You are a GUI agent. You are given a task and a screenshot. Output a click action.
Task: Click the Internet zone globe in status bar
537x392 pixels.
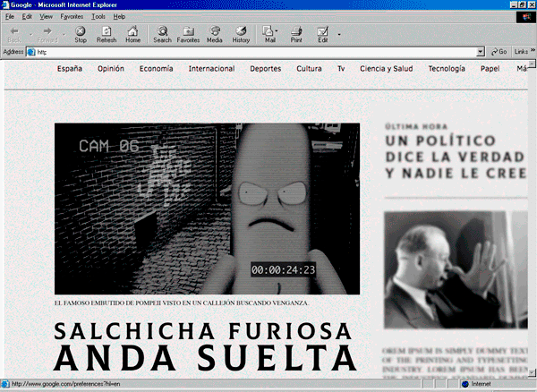click(x=465, y=384)
